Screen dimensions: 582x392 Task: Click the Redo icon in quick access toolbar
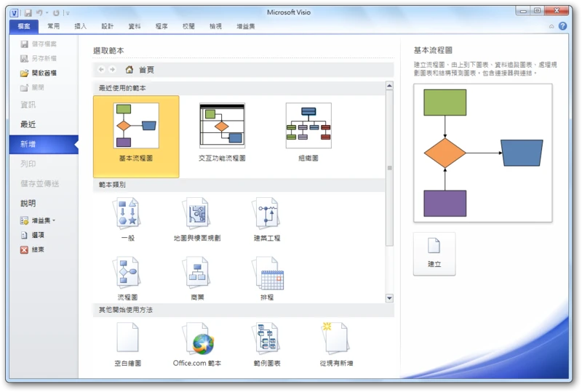[56, 13]
